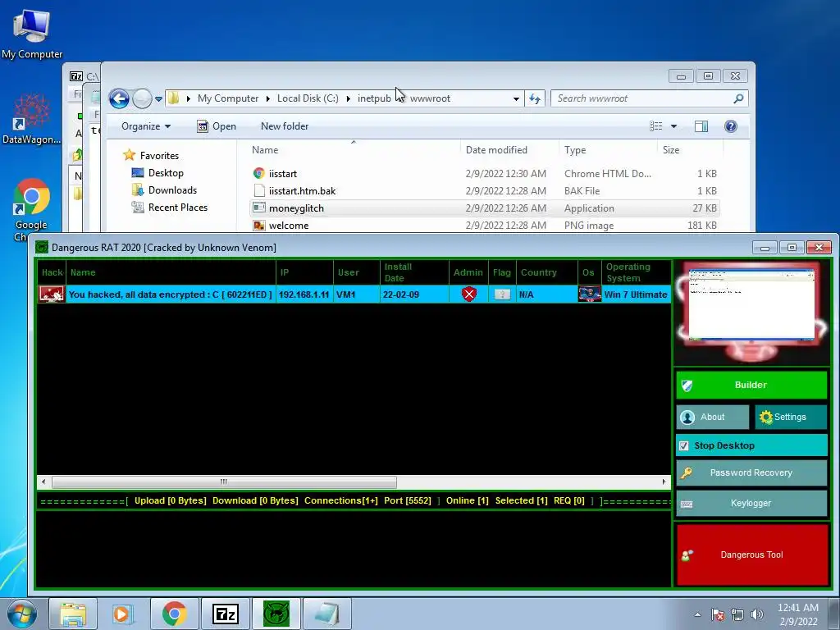Click Password Recovery button

click(751, 472)
